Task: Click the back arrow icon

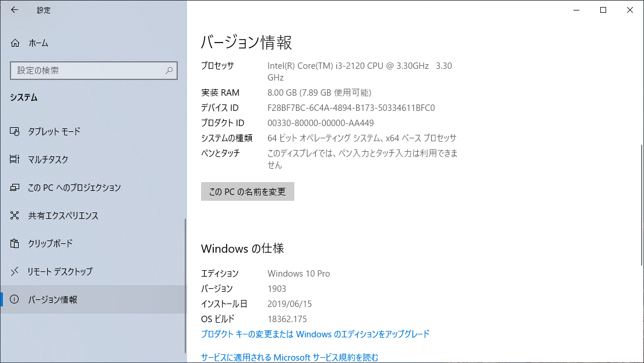Action: 15,10
